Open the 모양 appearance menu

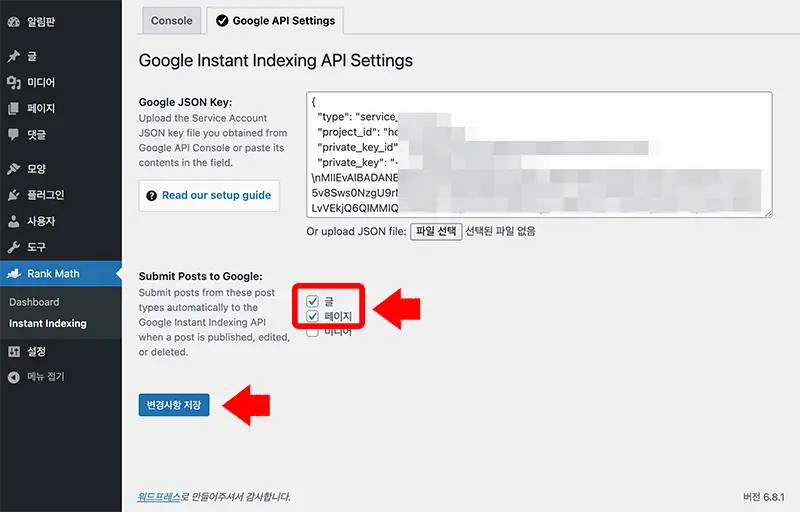pos(61,168)
